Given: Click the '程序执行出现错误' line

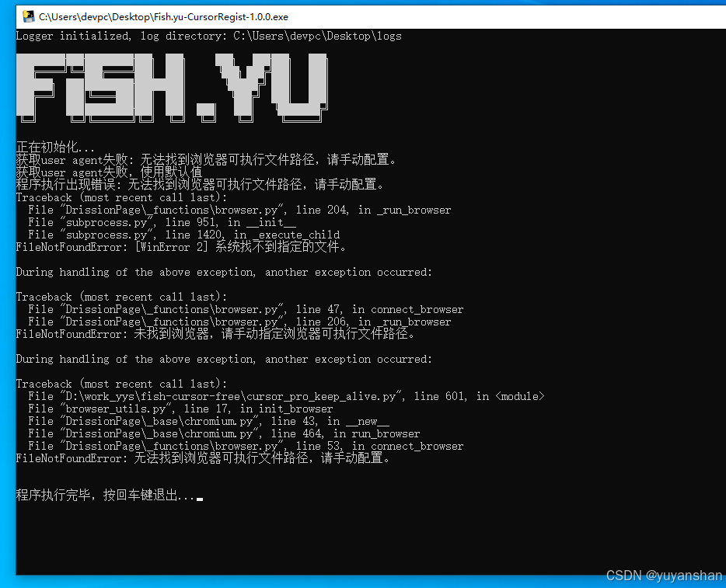Looking at the screenshot, I should point(201,185).
